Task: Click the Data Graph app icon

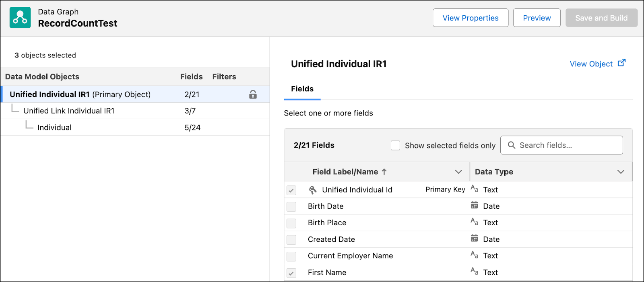Action: click(x=20, y=18)
